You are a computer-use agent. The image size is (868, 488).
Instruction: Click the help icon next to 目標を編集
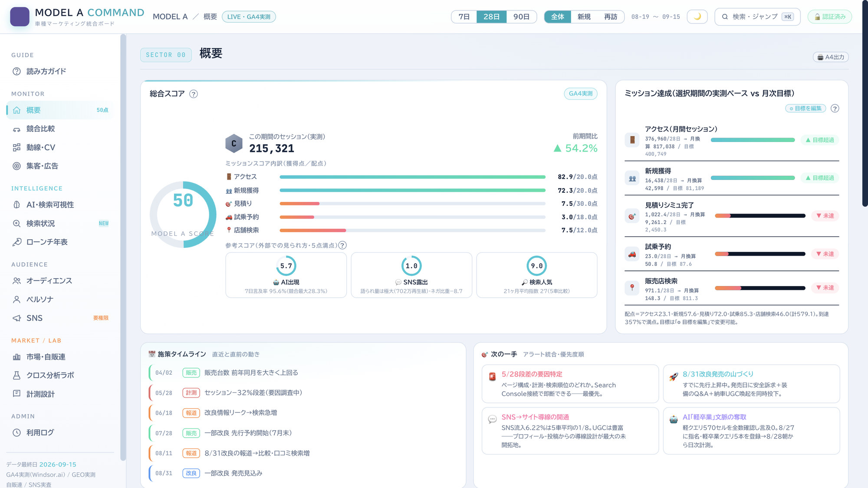(x=835, y=109)
